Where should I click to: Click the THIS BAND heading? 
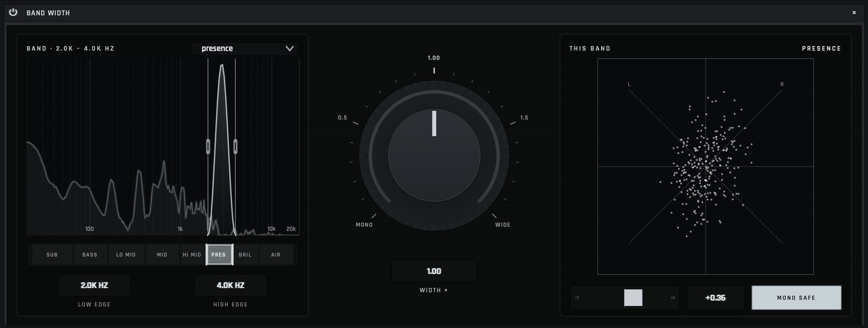(x=590, y=49)
